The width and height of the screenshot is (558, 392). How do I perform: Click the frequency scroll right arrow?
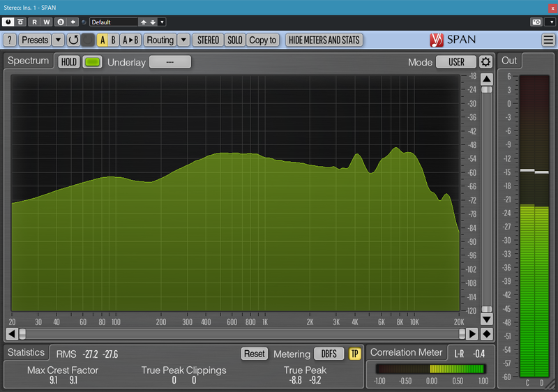472,333
